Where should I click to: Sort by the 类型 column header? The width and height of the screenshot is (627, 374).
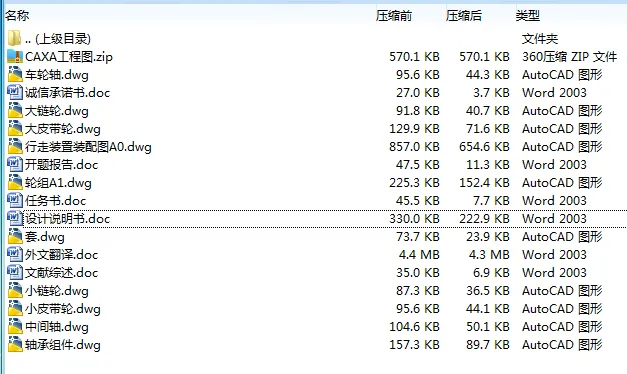point(528,16)
